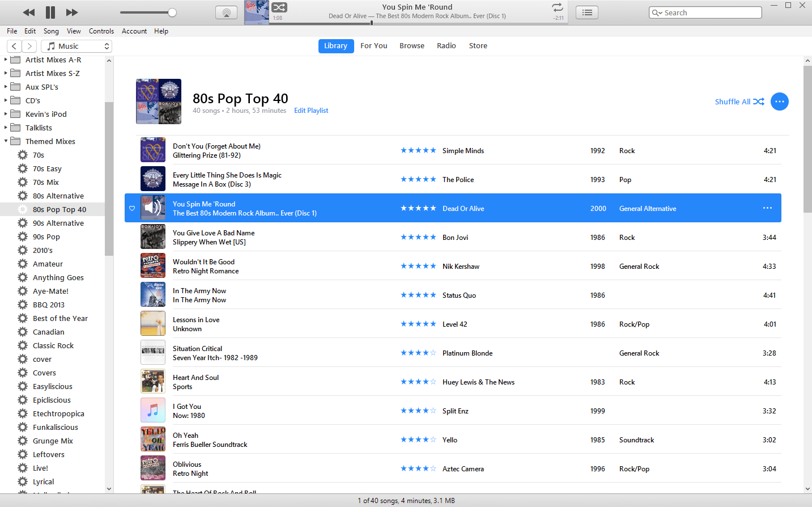Expand the Aux SPL's folder

pyautogui.click(x=6, y=87)
